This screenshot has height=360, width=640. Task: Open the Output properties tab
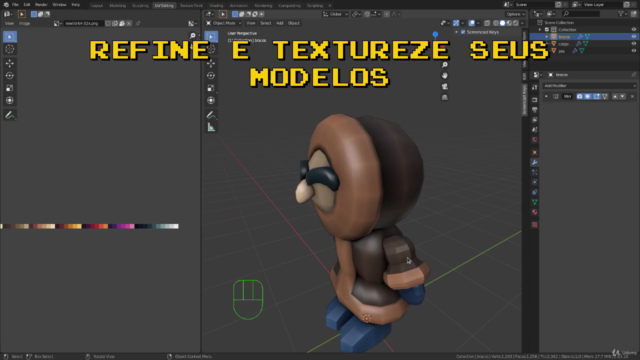(x=535, y=110)
